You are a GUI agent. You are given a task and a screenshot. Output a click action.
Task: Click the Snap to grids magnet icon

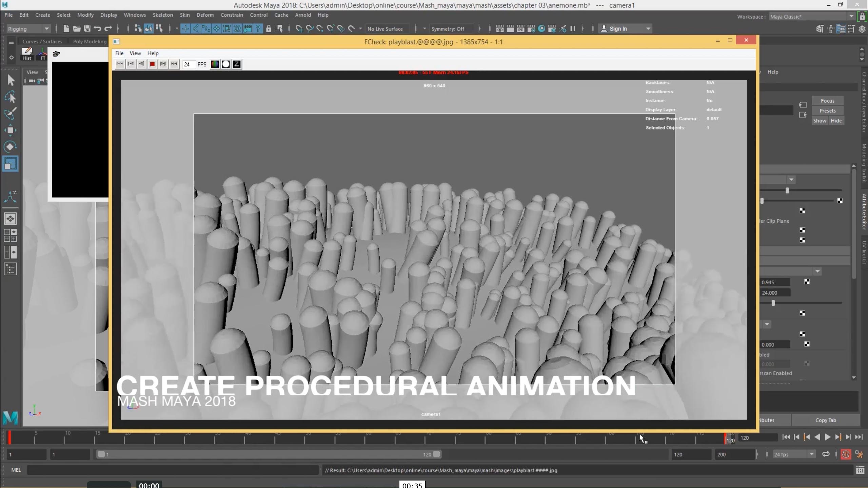click(x=299, y=29)
